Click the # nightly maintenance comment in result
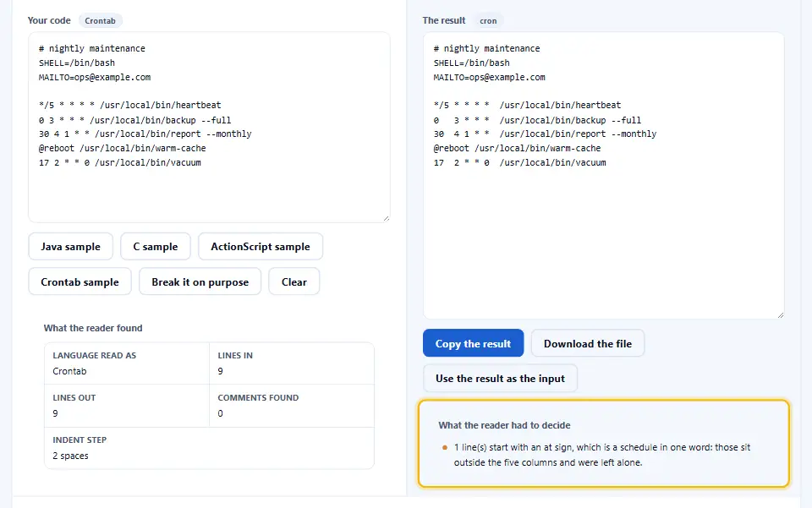Screen dimensions: 812x508 [487, 48]
